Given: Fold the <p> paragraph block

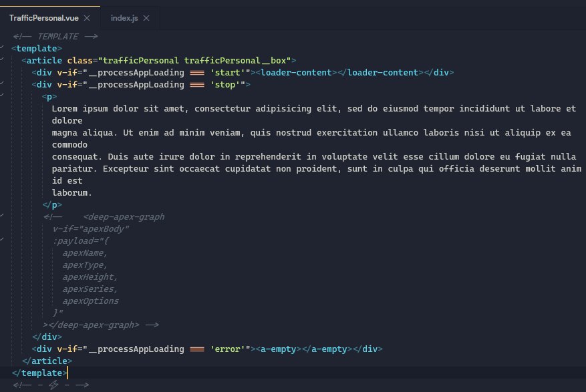Looking at the screenshot, I should coord(2,95).
